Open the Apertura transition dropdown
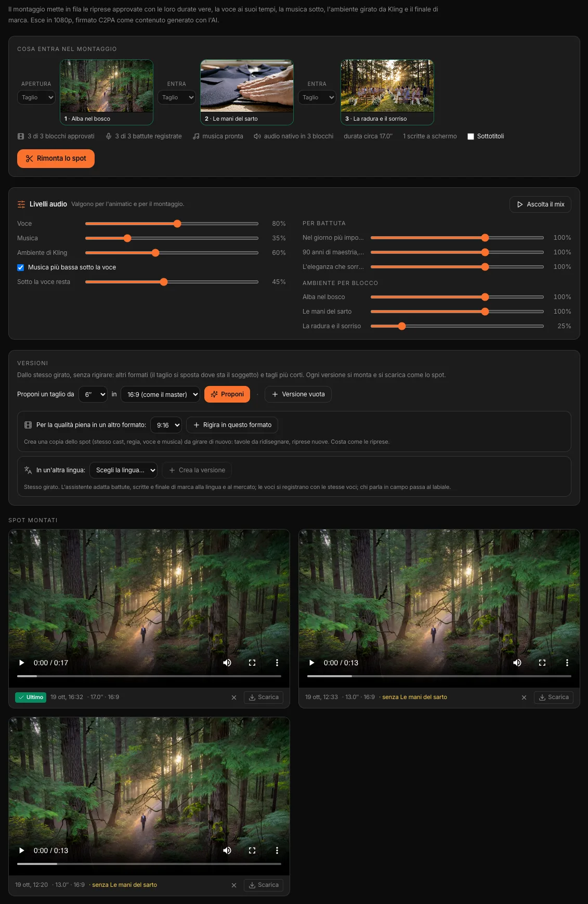The image size is (588, 904). pyautogui.click(x=36, y=97)
